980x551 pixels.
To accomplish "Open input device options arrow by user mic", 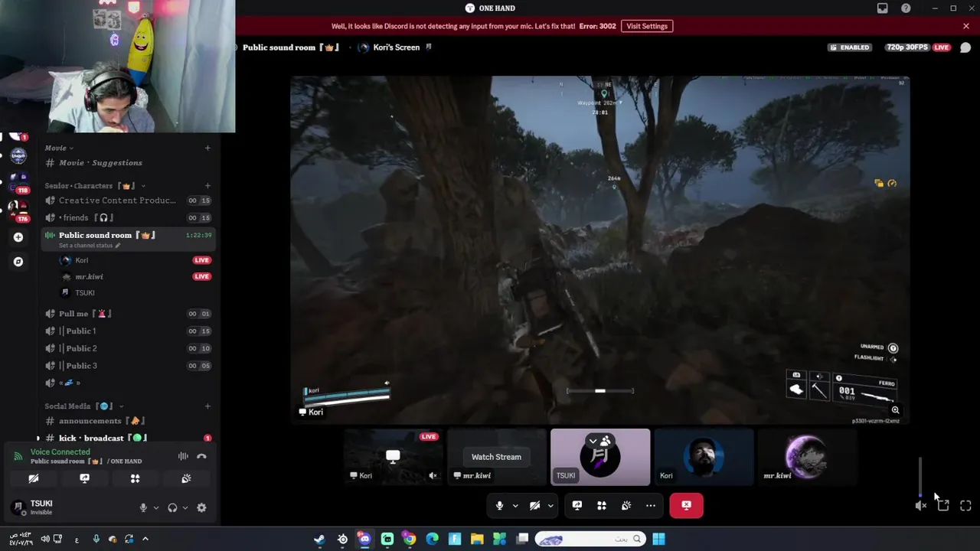I will 155,507.
